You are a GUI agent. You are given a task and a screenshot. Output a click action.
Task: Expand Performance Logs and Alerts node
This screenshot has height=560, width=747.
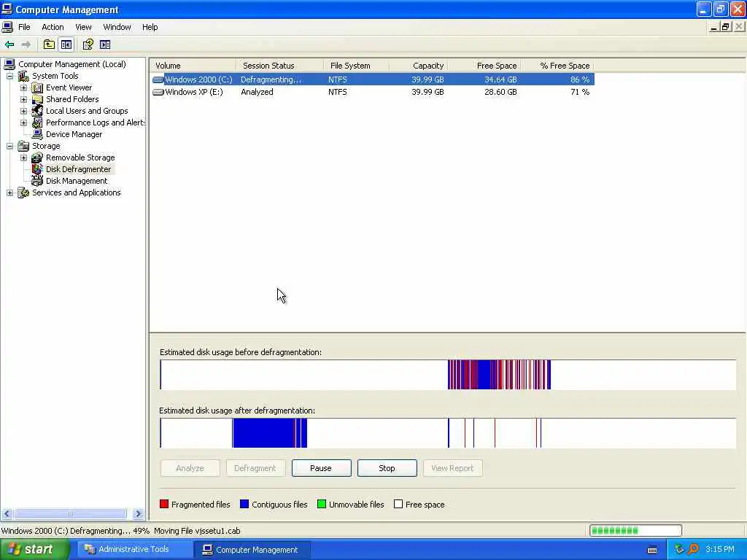point(23,122)
